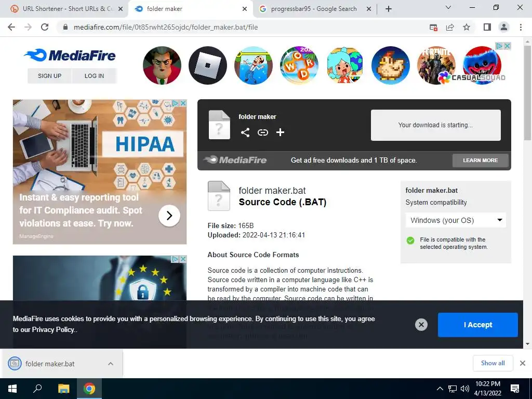The image size is (532, 399).
Task: Open the notification center icon
Action: point(515,389)
